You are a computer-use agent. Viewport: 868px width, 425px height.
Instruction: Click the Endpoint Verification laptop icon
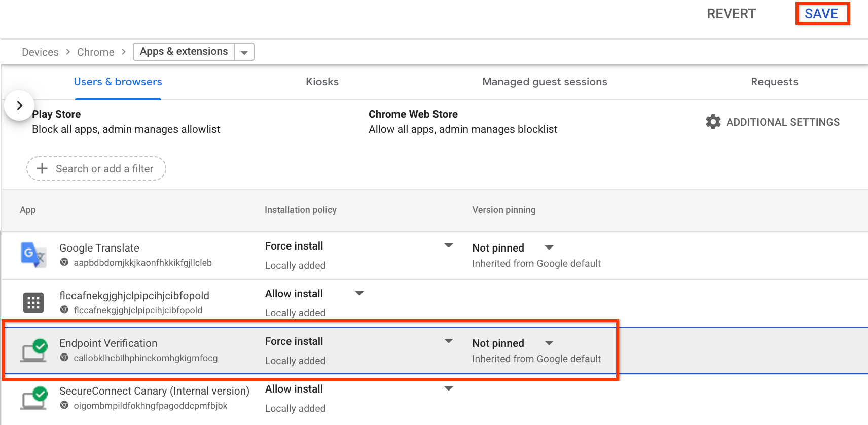click(x=33, y=350)
